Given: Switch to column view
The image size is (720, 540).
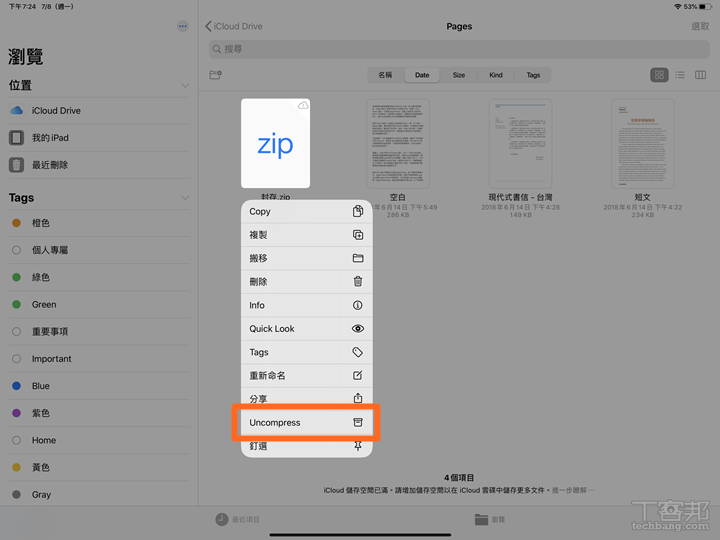Looking at the screenshot, I should 700,75.
